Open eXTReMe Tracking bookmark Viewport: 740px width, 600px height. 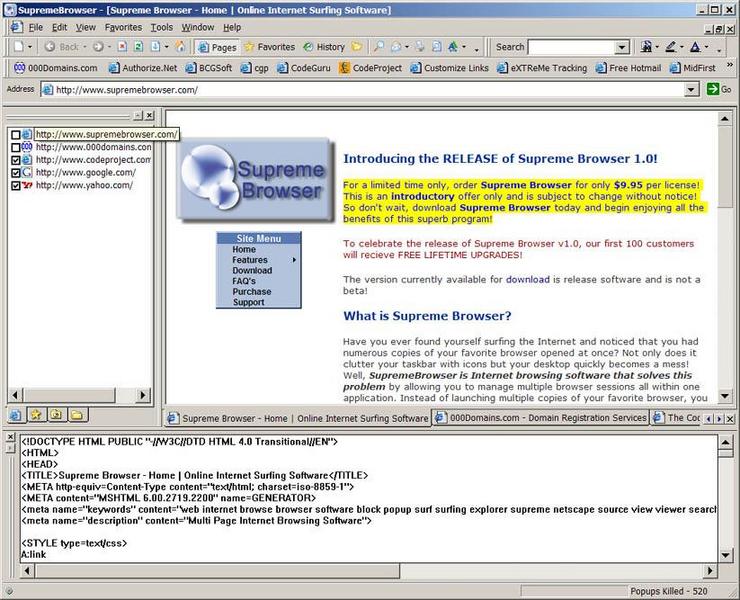pos(542,68)
